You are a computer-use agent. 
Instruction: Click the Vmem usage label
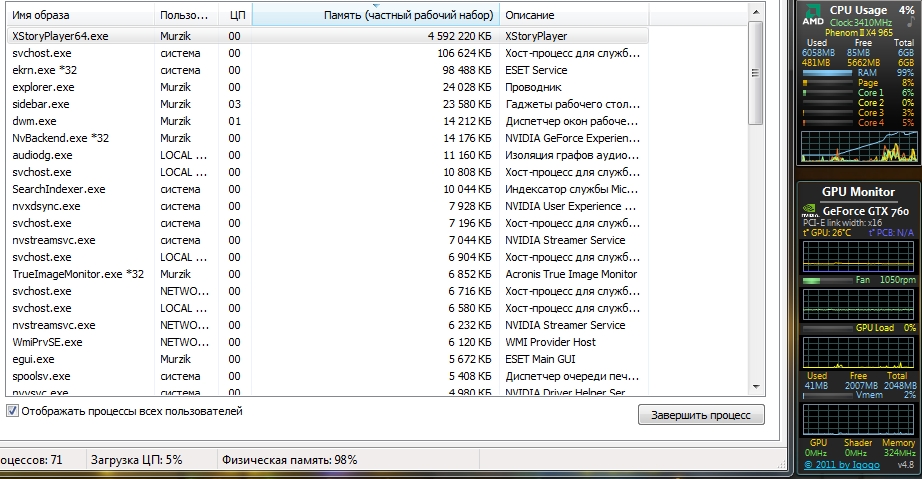[868, 395]
